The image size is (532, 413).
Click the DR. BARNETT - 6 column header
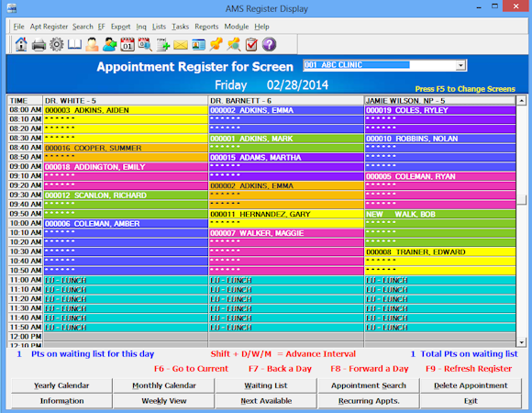pyautogui.click(x=286, y=101)
